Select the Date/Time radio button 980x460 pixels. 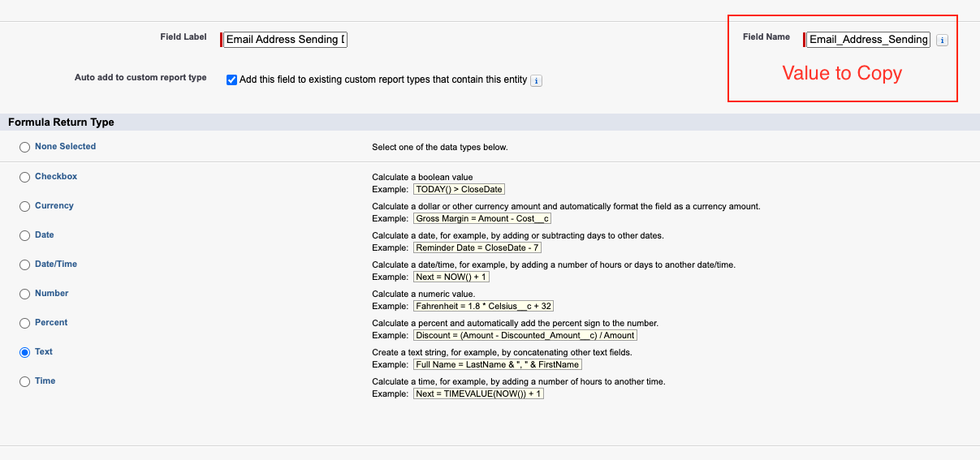click(24, 265)
